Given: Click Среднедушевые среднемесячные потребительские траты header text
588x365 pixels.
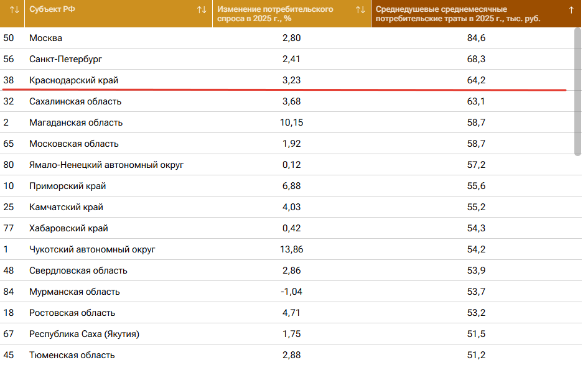Looking at the screenshot, I should pos(458,14).
